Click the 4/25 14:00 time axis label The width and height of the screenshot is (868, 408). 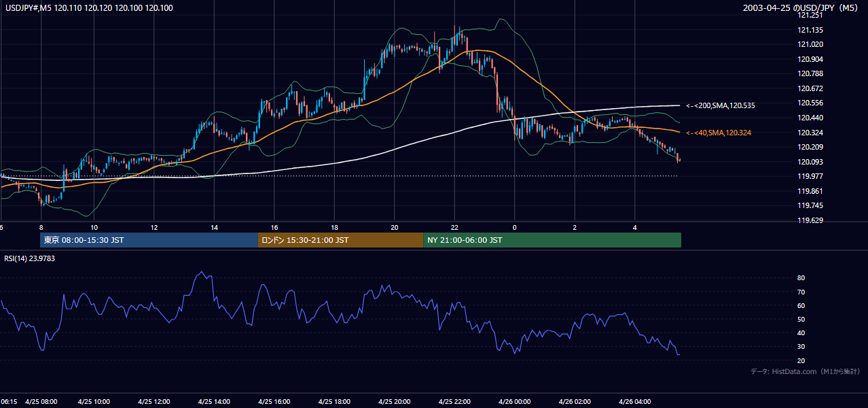214,402
